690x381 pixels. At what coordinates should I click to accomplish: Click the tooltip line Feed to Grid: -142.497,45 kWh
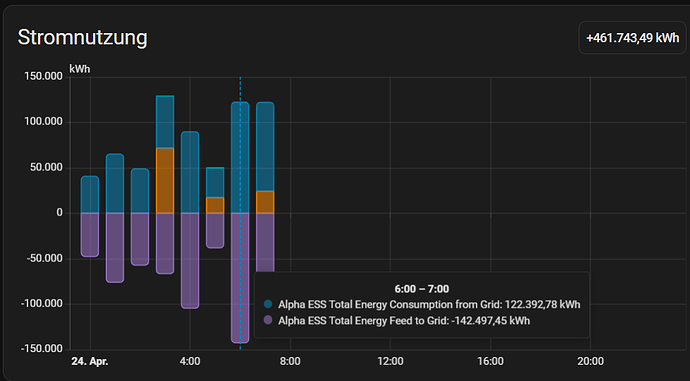coord(404,321)
